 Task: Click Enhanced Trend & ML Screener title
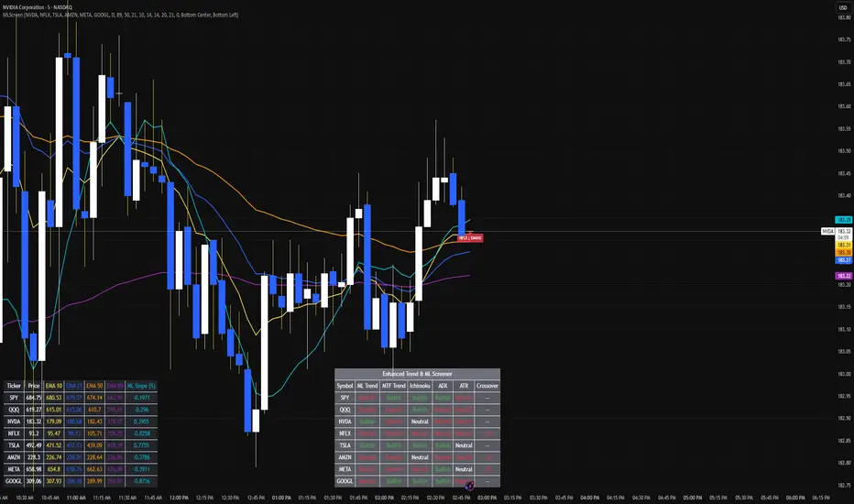tap(417, 374)
